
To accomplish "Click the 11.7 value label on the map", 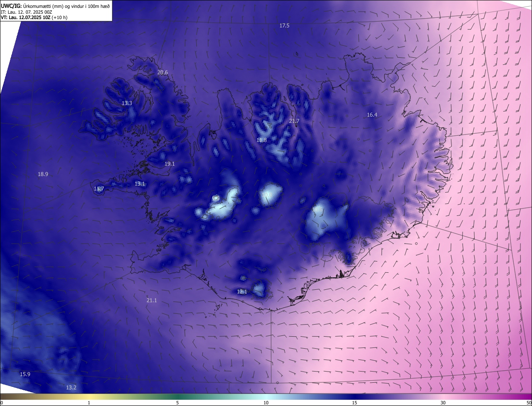I will (x=99, y=189).
